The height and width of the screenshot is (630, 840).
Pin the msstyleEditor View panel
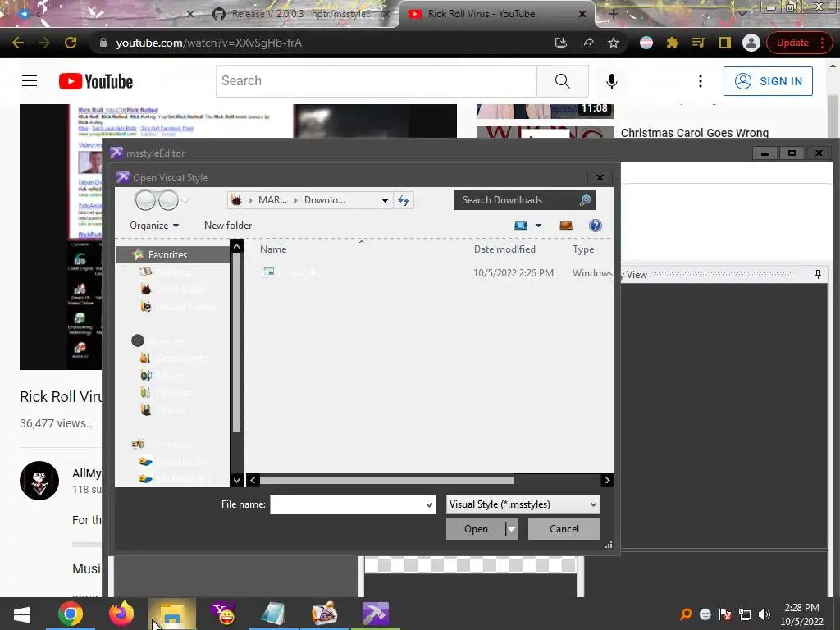(x=818, y=274)
